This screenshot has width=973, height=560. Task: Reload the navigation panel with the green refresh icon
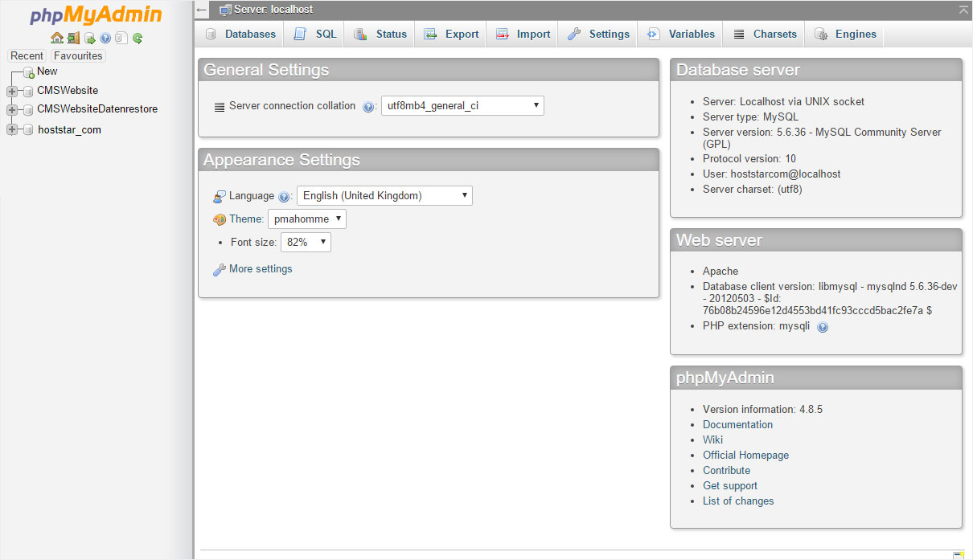138,38
